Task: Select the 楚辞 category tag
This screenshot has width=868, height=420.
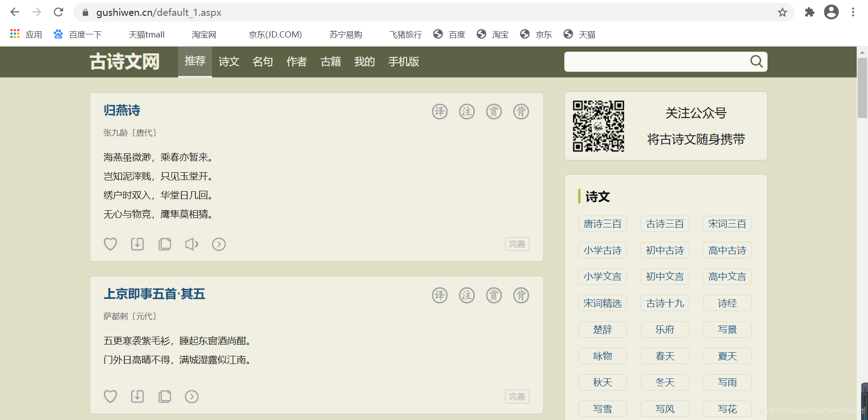Action: click(x=603, y=330)
